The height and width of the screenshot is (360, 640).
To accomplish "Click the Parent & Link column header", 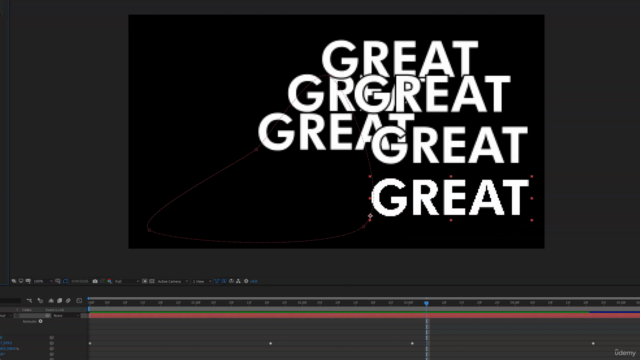I will coord(55,310).
